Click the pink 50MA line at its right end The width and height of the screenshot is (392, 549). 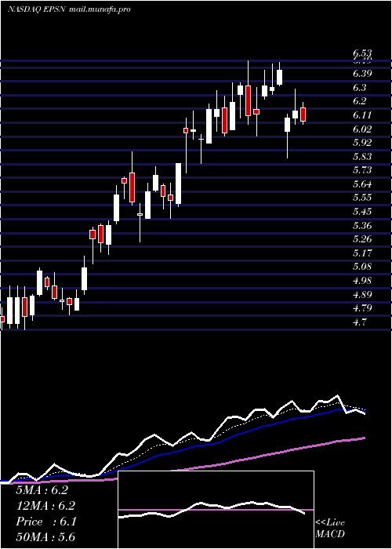point(363,438)
